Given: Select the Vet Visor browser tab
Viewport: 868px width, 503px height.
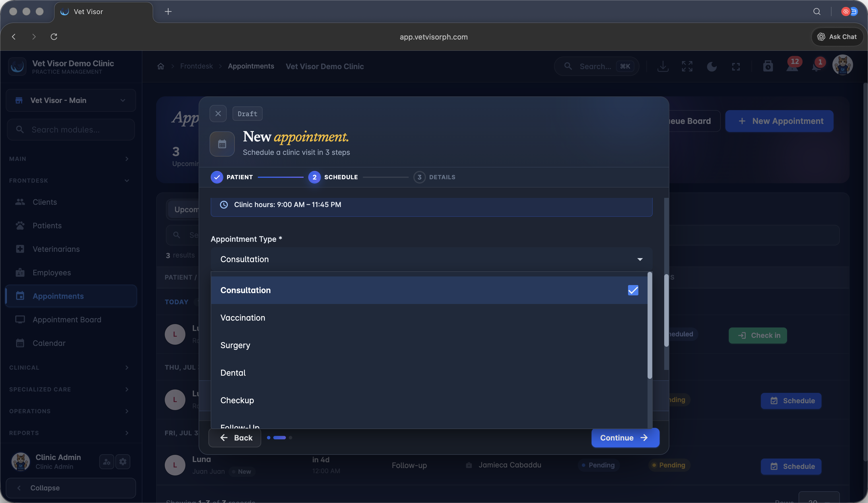Looking at the screenshot, I should [x=103, y=12].
